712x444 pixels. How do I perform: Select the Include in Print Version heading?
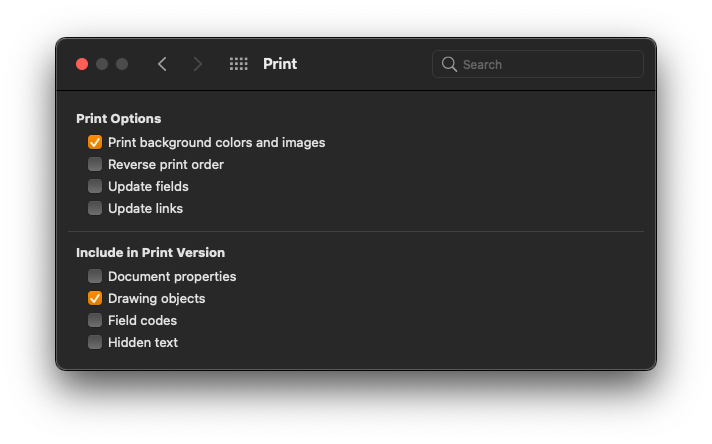pyautogui.click(x=150, y=252)
